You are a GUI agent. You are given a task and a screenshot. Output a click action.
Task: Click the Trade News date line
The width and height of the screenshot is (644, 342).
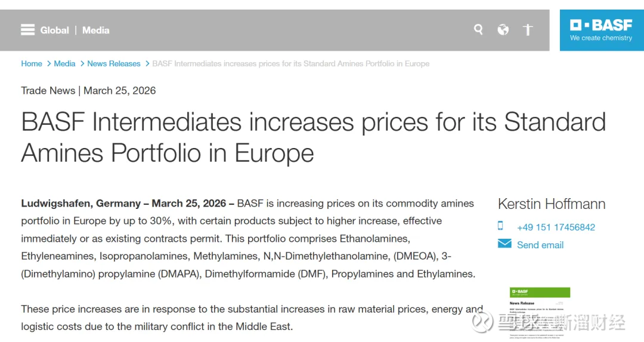click(88, 91)
